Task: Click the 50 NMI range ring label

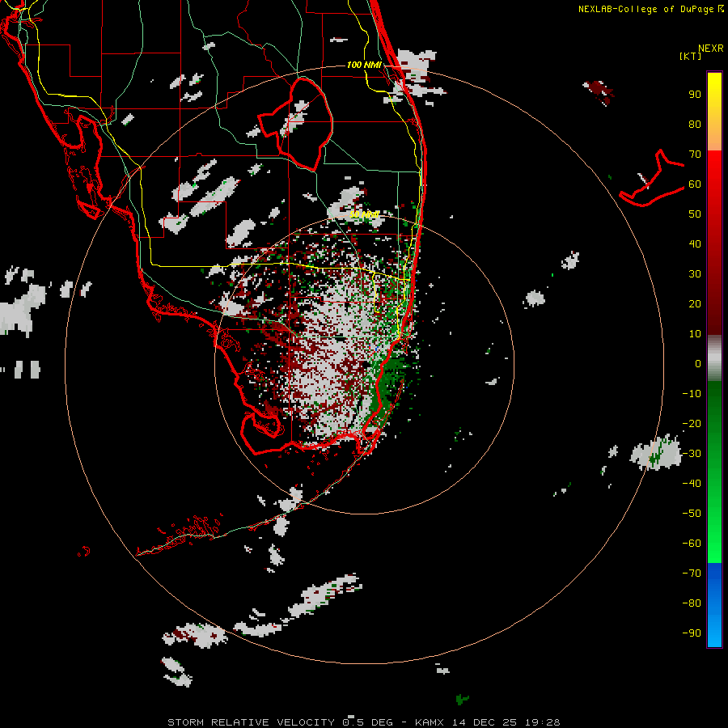Action: pyautogui.click(x=365, y=214)
